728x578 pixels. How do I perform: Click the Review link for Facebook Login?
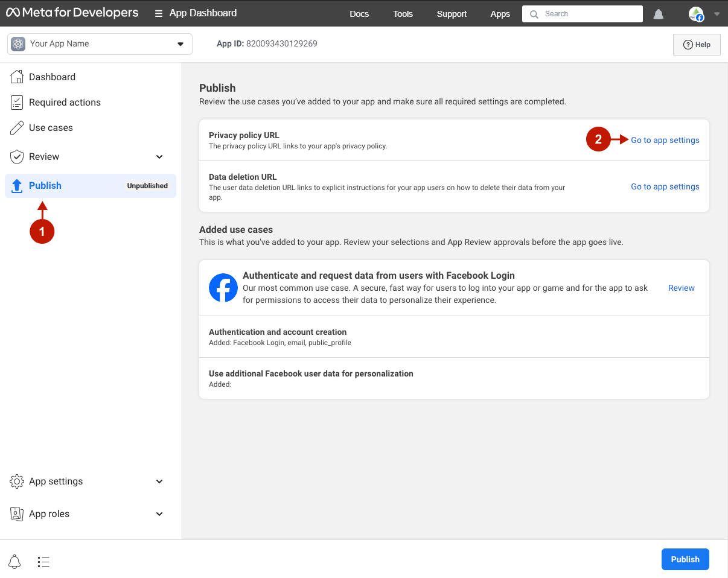click(682, 288)
